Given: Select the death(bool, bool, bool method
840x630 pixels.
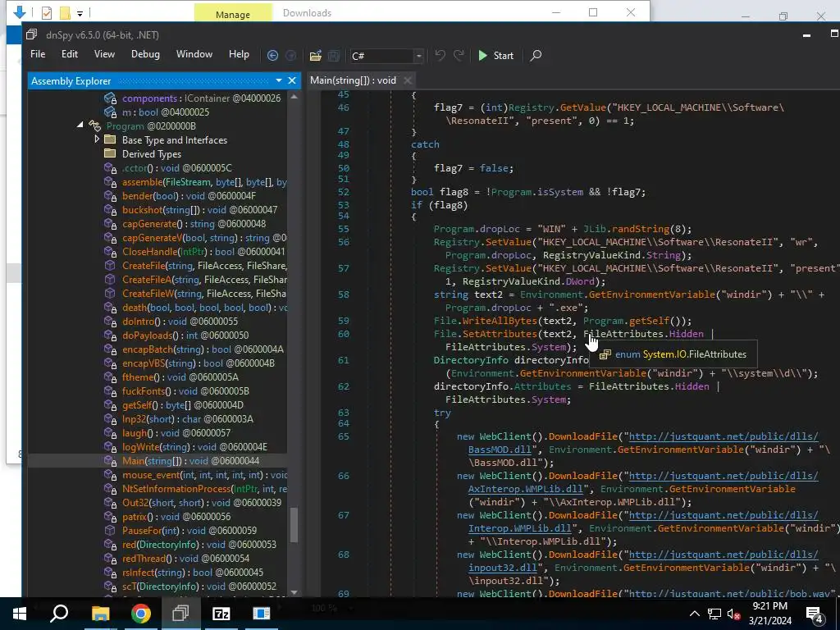Looking at the screenshot, I should [204, 308].
